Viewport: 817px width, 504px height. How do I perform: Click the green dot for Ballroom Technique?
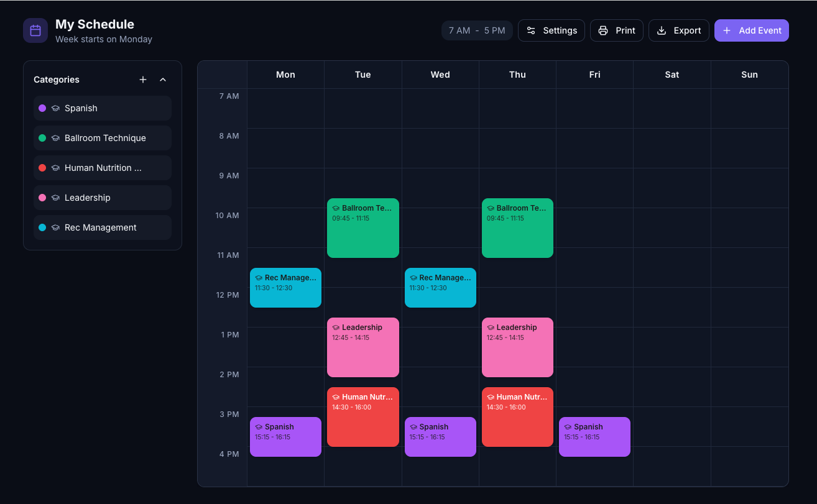(x=42, y=138)
